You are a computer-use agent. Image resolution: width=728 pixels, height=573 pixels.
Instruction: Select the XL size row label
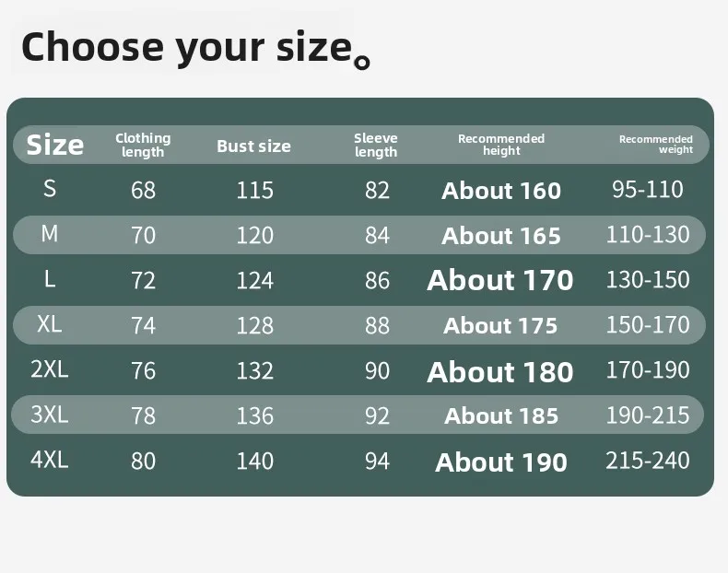coord(50,323)
